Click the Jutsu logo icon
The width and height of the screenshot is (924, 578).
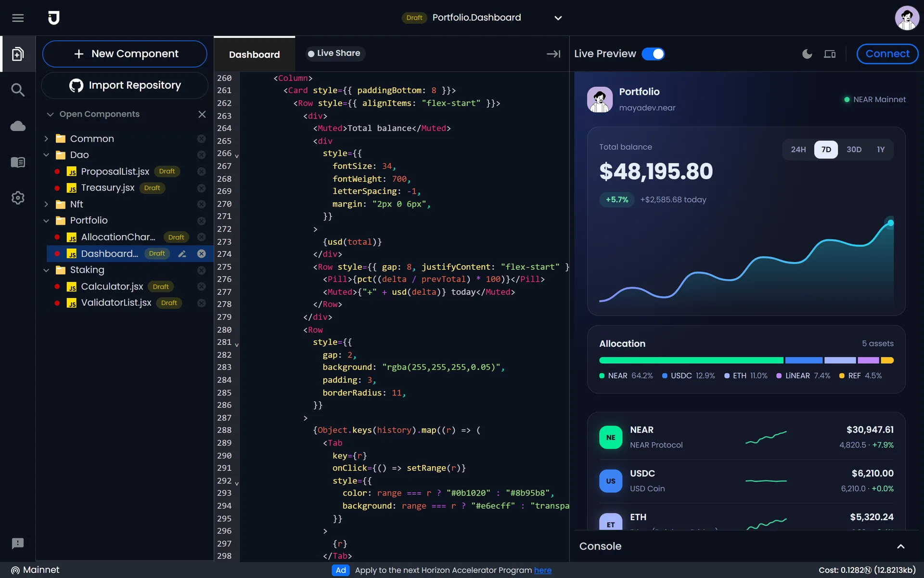54,18
